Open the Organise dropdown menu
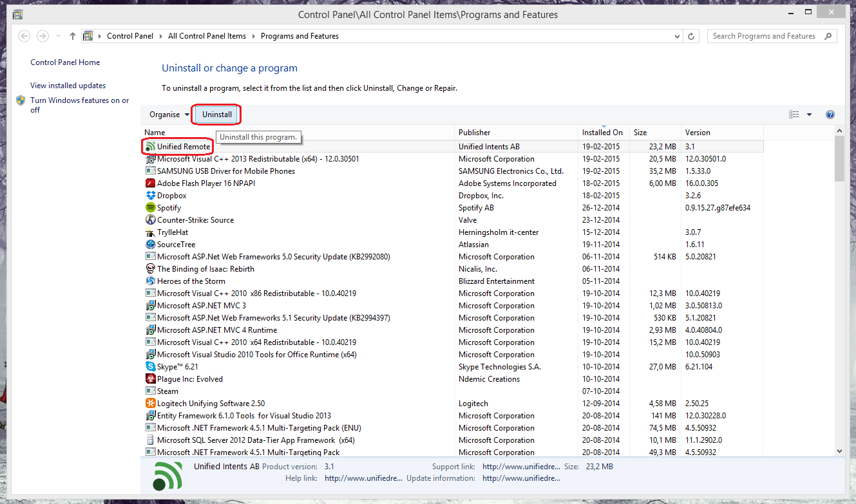Viewport: 856px width, 504px height. coord(169,115)
